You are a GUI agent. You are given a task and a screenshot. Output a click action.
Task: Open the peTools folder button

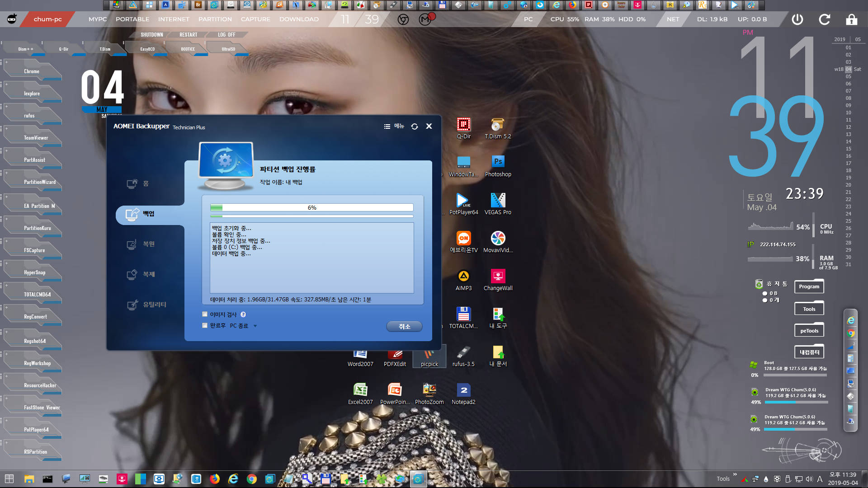[x=809, y=331]
